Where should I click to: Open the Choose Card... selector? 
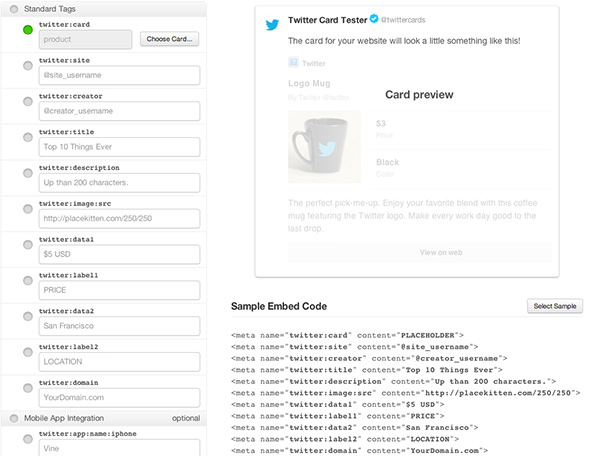(x=169, y=39)
